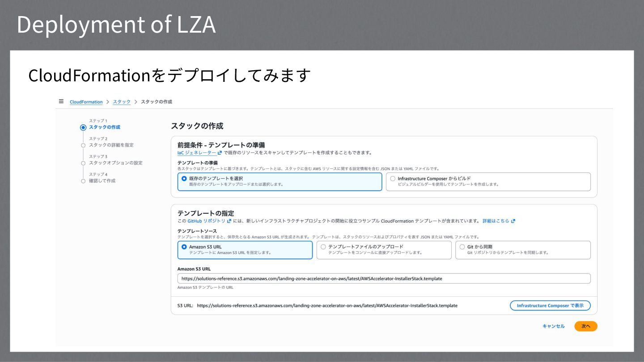Select Git から同期 radio option
This screenshot has width=644, height=362.
[x=523, y=250]
